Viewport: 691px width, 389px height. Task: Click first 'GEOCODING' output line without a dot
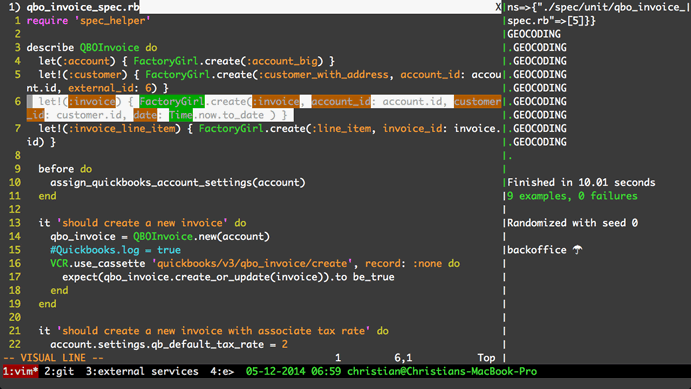coord(534,34)
